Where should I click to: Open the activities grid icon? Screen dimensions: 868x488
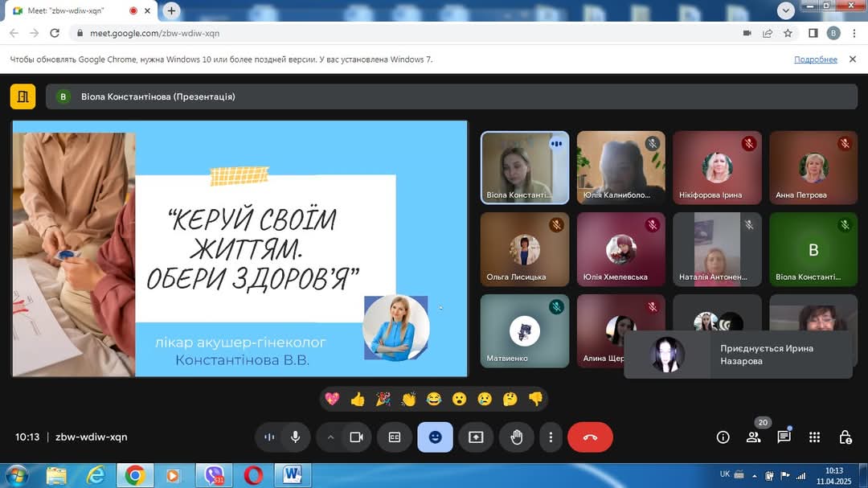814,437
